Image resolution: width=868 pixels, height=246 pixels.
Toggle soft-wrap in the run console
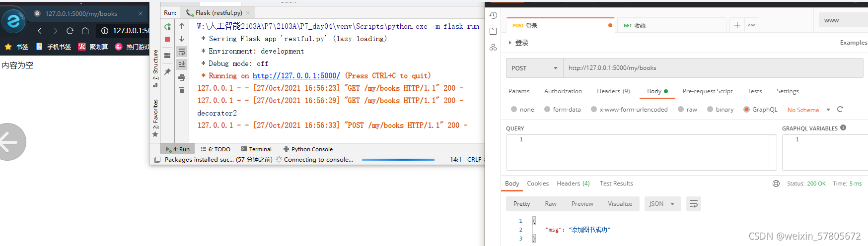[x=182, y=52]
